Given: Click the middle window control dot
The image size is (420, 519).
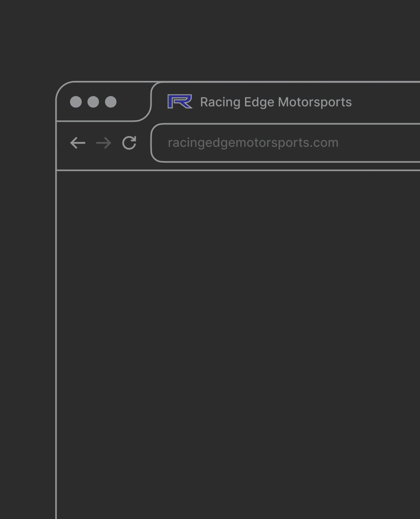Looking at the screenshot, I should click(93, 102).
